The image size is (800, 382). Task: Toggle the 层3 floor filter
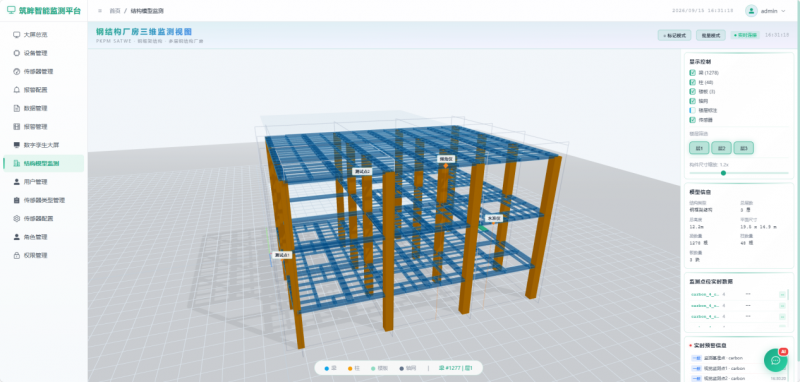click(744, 148)
